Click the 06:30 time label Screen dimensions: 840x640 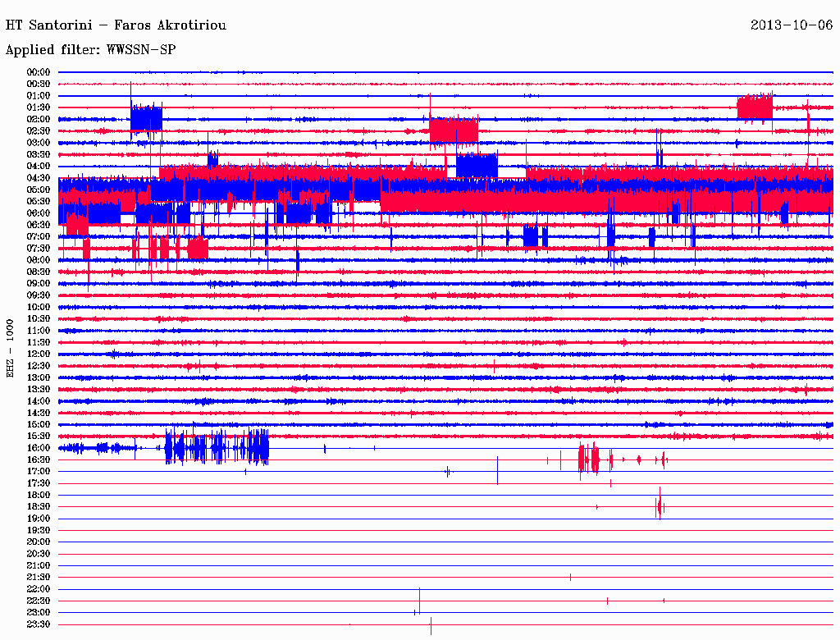pyautogui.click(x=39, y=225)
